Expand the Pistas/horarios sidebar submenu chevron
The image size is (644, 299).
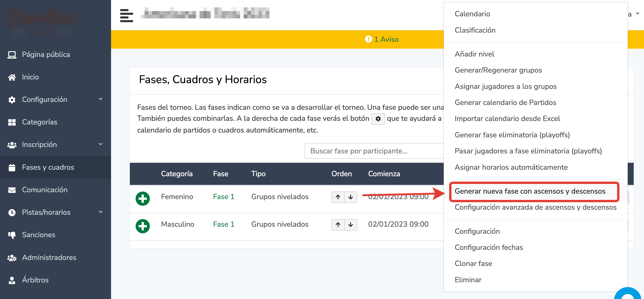click(x=100, y=212)
